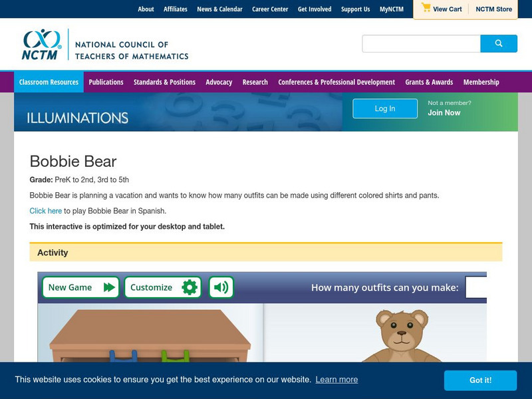The height and width of the screenshot is (399, 532).
Task: Focus the site search field
Action: (x=421, y=43)
